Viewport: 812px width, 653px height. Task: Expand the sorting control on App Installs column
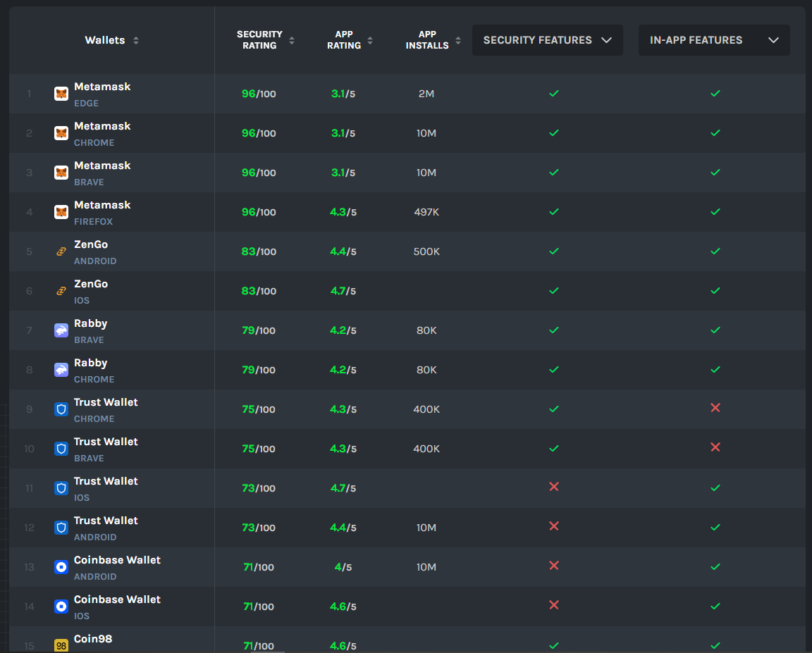tap(458, 40)
